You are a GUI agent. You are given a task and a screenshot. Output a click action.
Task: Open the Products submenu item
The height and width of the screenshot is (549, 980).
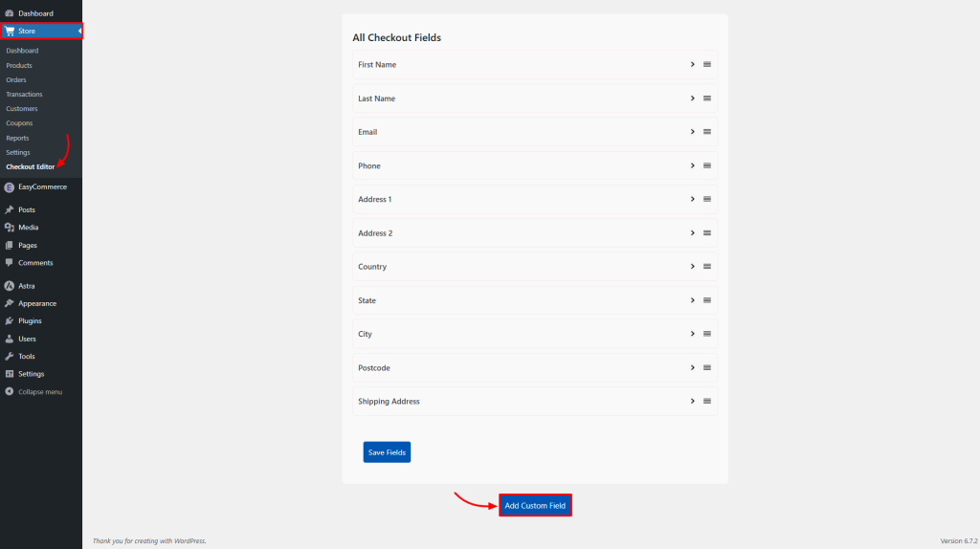click(x=19, y=66)
